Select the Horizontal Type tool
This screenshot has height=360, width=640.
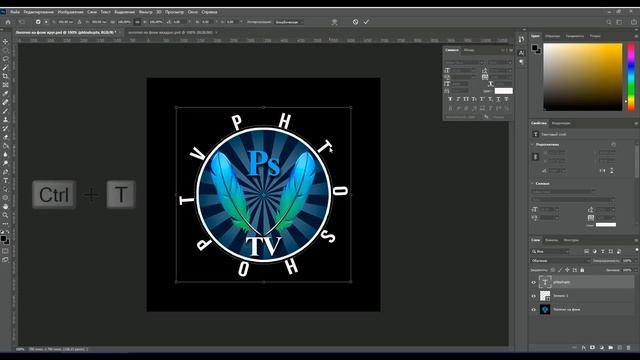(x=5, y=180)
